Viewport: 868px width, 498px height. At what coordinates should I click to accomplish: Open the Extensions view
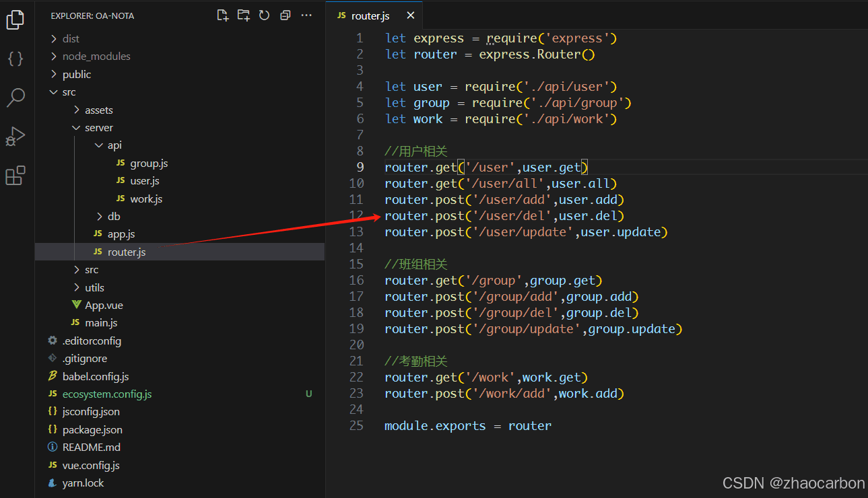pyautogui.click(x=15, y=176)
